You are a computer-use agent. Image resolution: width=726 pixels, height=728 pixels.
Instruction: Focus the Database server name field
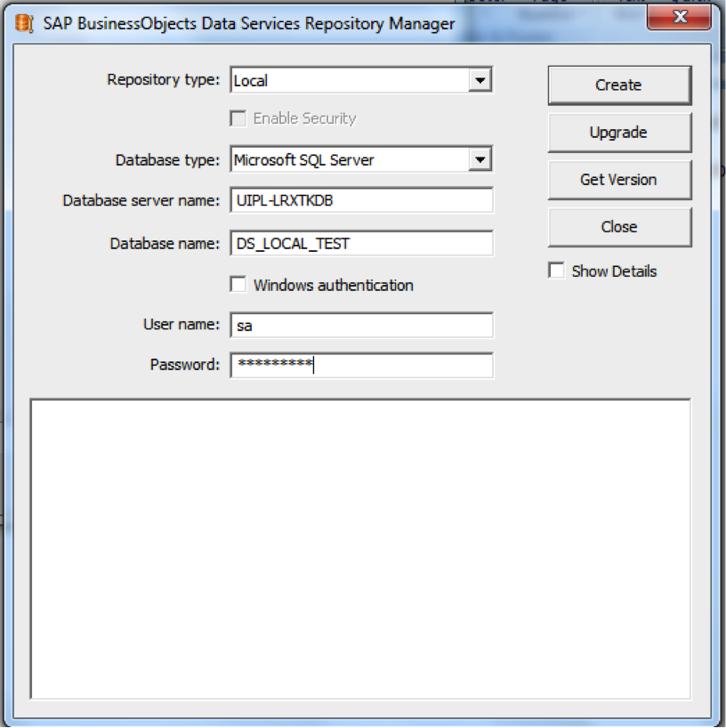pyautogui.click(x=361, y=200)
